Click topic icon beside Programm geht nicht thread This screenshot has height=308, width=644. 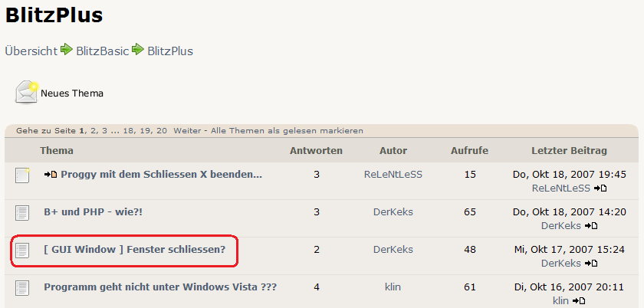(x=22, y=288)
